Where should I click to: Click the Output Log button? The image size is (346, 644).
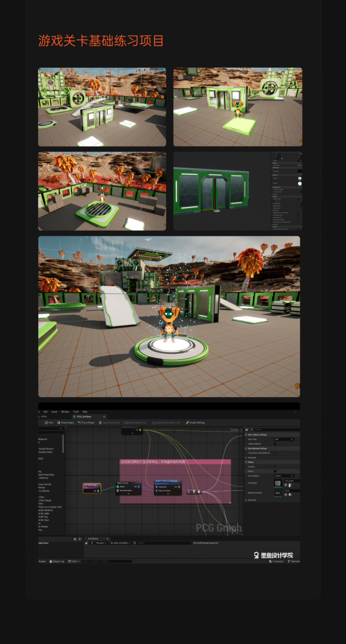pyautogui.click(x=57, y=561)
